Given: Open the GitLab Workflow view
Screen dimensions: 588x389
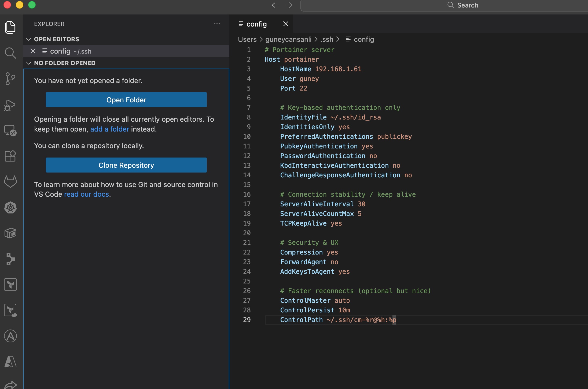Looking at the screenshot, I should (10, 181).
